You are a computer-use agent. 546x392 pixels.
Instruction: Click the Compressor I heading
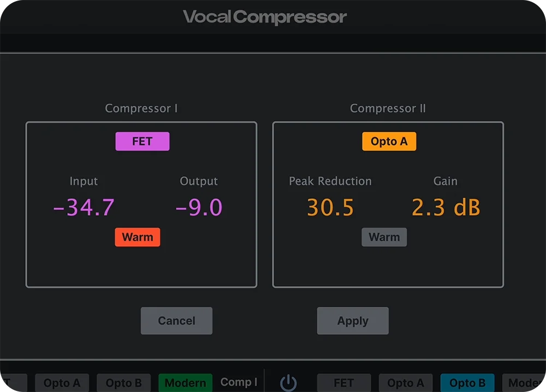(x=141, y=109)
